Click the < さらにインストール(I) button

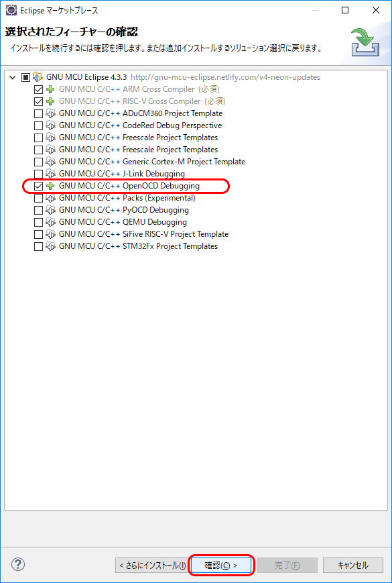pos(153,566)
